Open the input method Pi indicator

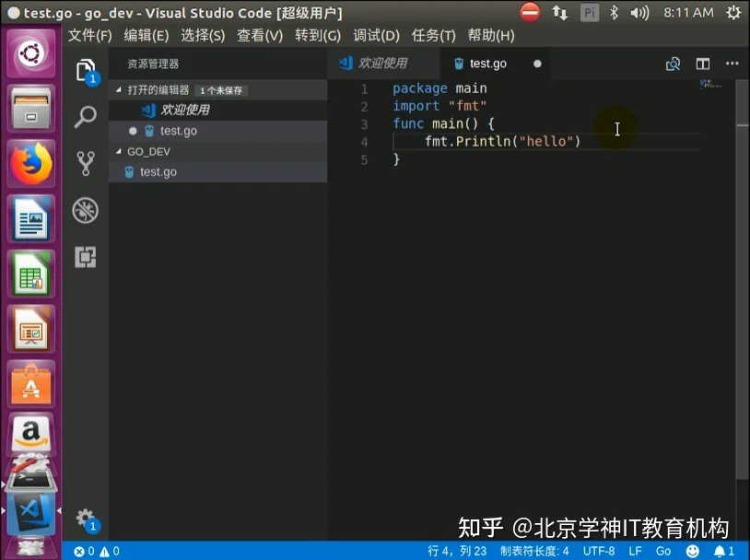(590, 12)
